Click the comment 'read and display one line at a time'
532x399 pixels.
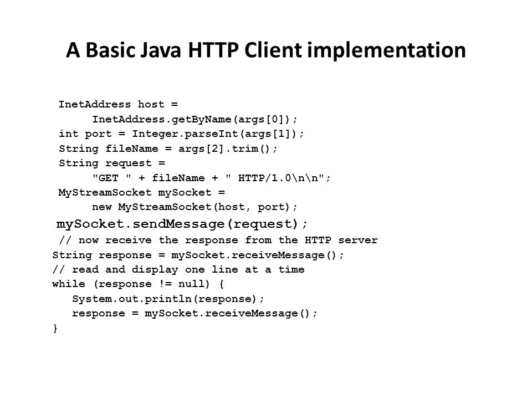point(178,270)
